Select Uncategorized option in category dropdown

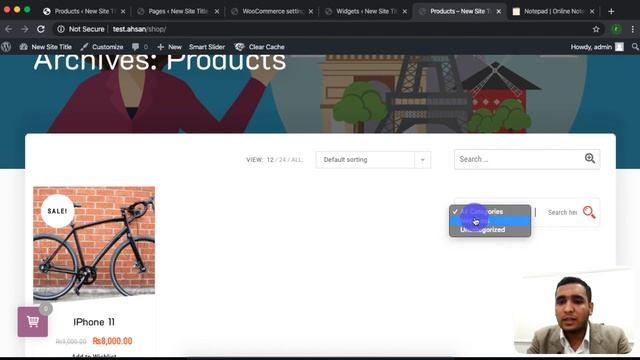[x=490, y=230]
